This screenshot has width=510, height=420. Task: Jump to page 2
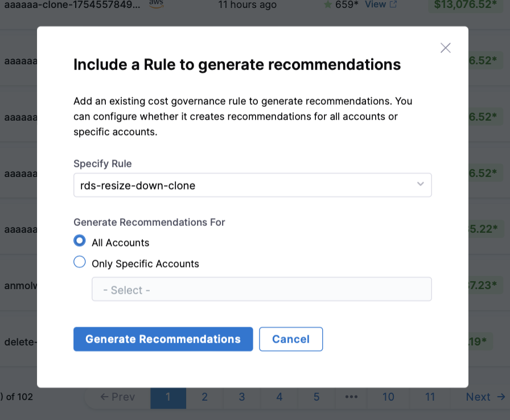pyautogui.click(x=204, y=397)
